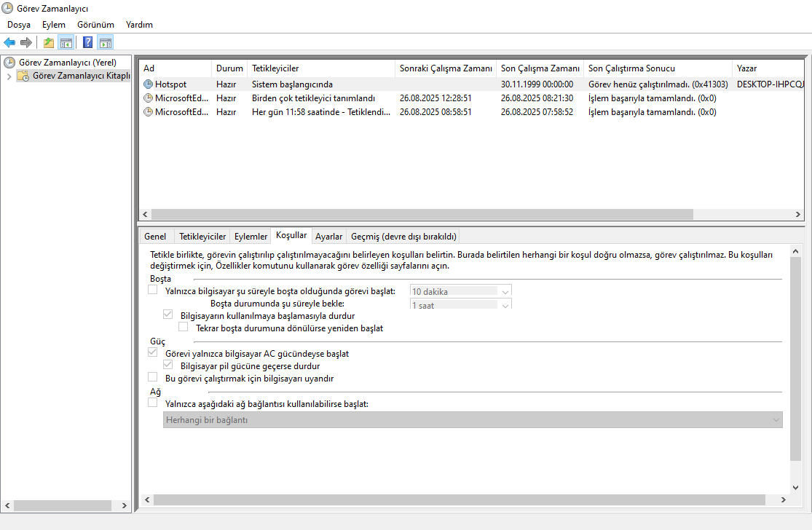Screen dimensions: 812x530
Task: Open the Dosya menu
Action: tap(19, 25)
